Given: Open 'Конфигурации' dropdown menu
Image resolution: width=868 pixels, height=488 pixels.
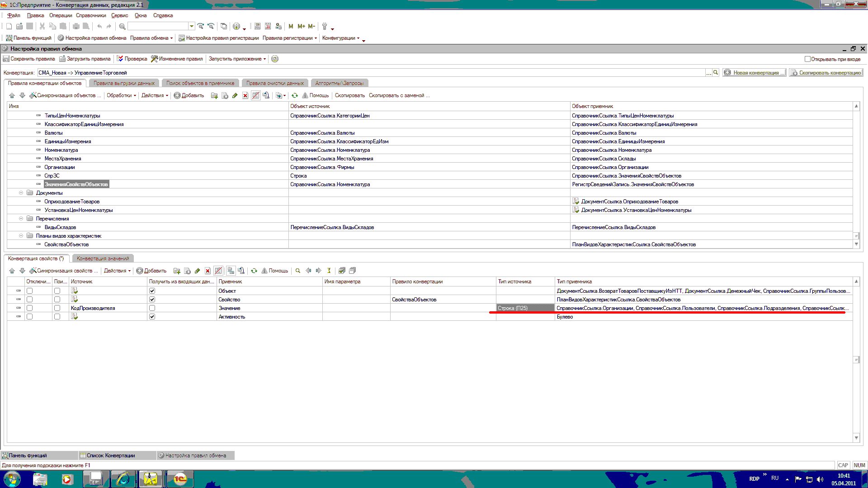Looking at the screenshot, I should pos(341,38).
